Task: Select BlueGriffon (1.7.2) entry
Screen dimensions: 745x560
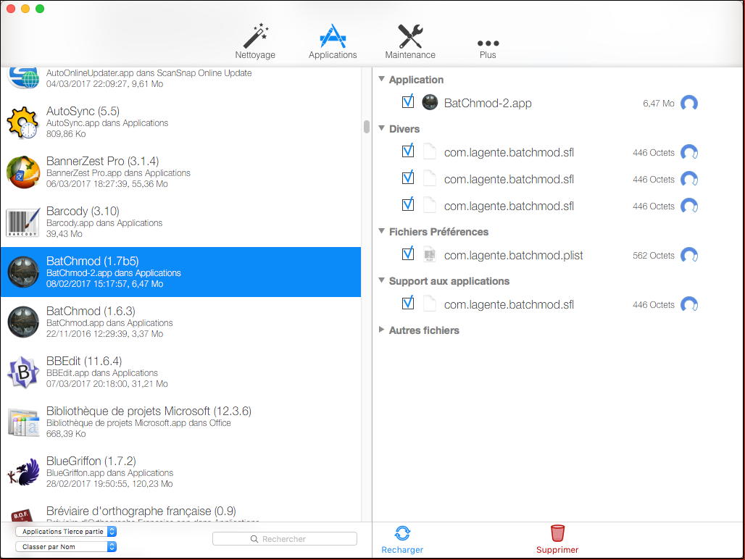Action: (x=180, y=472)
